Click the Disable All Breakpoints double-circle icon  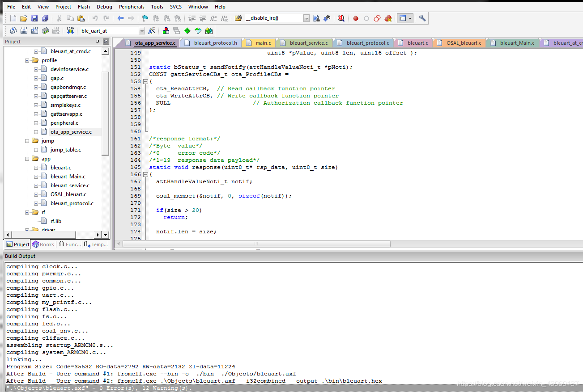coord(377,18)
